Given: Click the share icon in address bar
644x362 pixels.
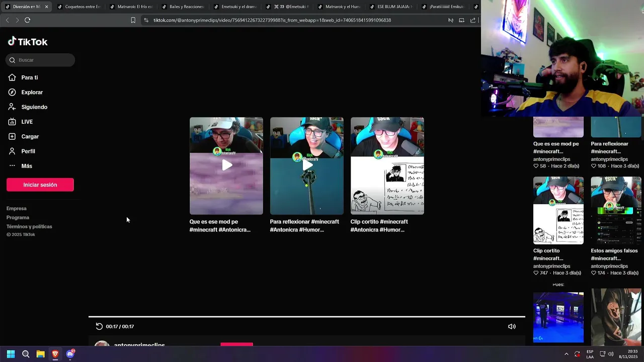Looking at the screenshot, I should click(473, 20).
